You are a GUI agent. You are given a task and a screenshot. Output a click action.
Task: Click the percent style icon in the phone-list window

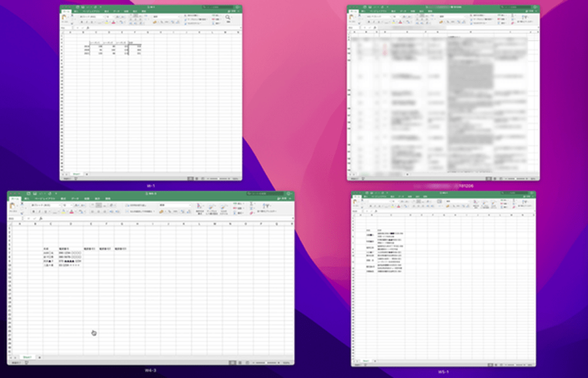coord(169,212)
